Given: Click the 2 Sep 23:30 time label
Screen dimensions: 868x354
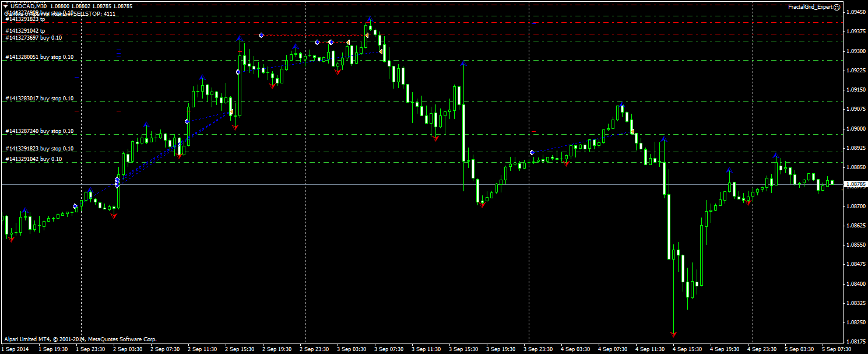Looking at the screenshot, I should tap(315, 349).
